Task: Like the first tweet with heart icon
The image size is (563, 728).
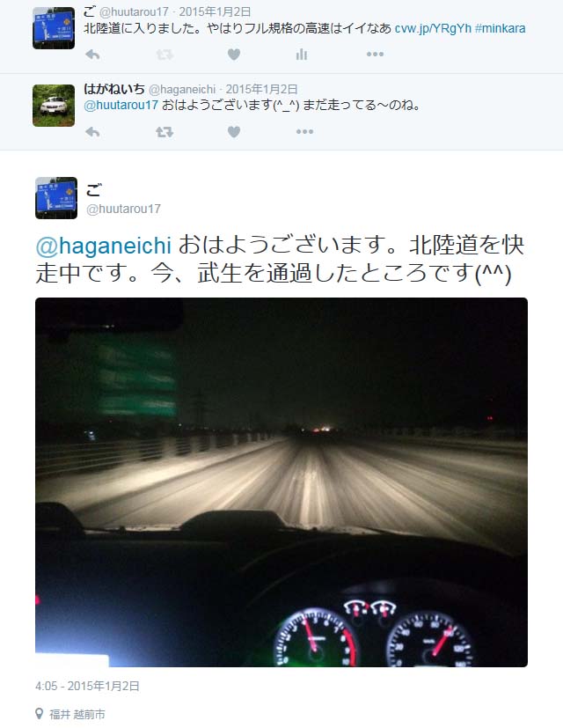Action: point(234,55)
